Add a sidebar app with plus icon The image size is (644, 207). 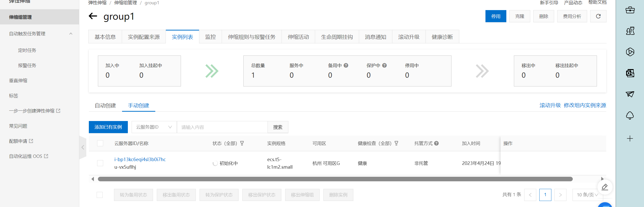click(x=630, y=138)
